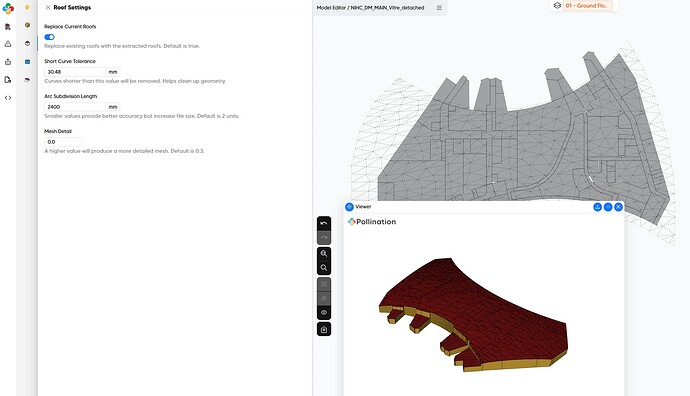Image resolution: width=690 pixels, height=396 pixels.
Task: Click the 'Roof Settings' panel title
Action: [x=72, y=7]
